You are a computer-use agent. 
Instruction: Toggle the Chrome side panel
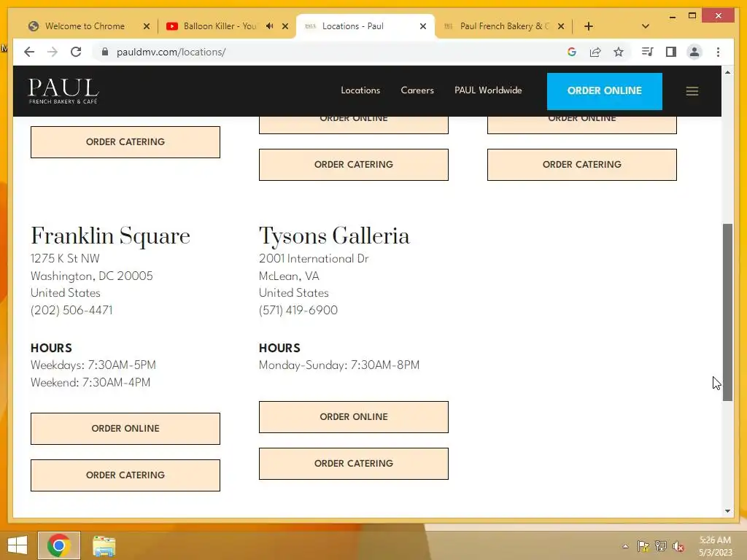(671, 52)
